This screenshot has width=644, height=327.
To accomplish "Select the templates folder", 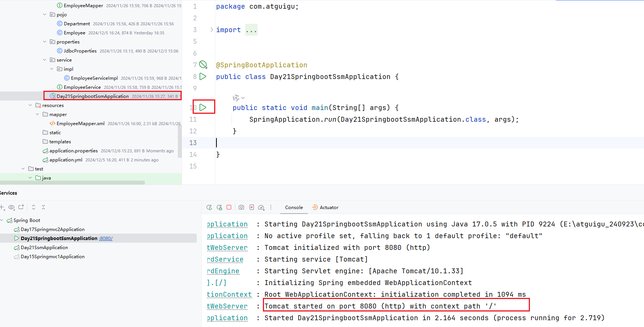I will 60,141.
